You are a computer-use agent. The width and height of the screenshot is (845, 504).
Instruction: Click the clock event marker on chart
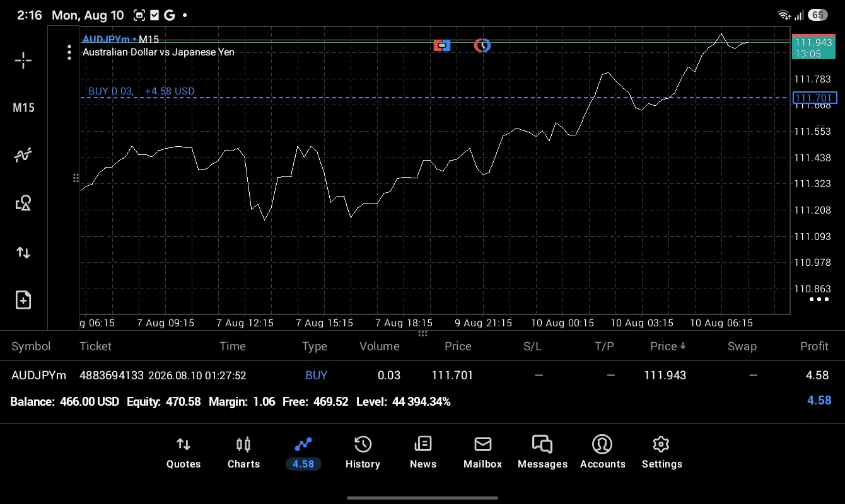click(x=482, y=45)
